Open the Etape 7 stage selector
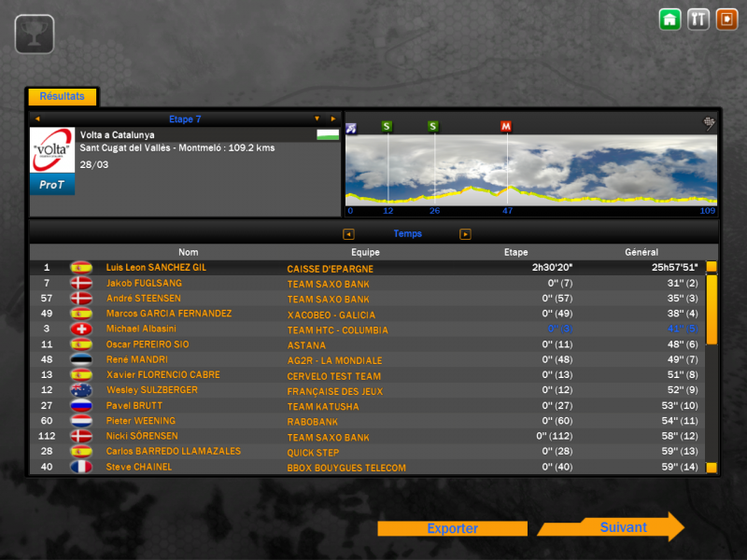 click(x=185, y=119)
